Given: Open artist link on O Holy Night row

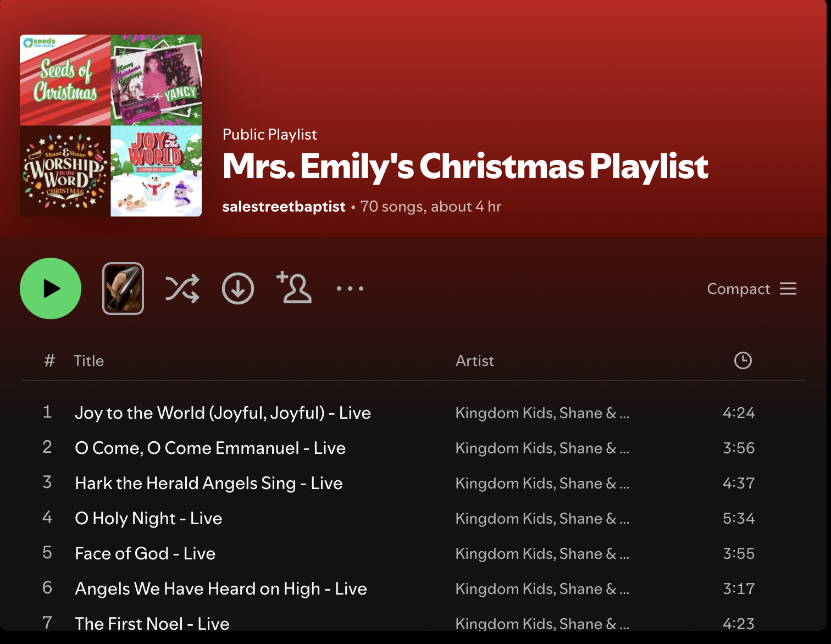Looking at the screenshot, I should point(542,518).
